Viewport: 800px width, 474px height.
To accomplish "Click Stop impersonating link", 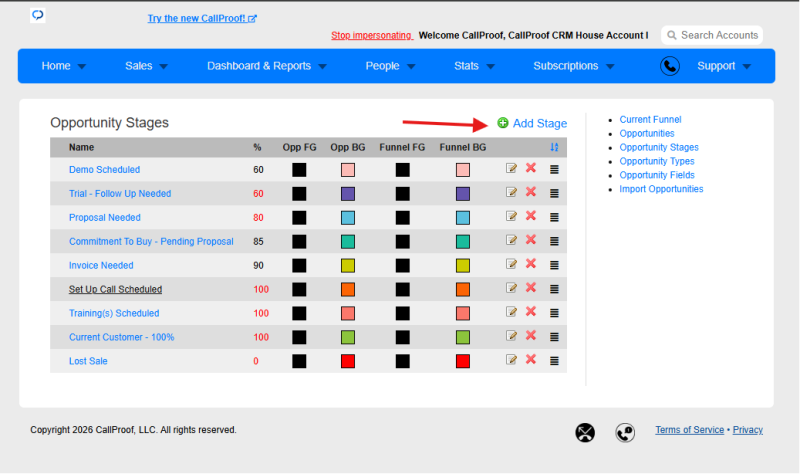I will click(x=371, y=35).
